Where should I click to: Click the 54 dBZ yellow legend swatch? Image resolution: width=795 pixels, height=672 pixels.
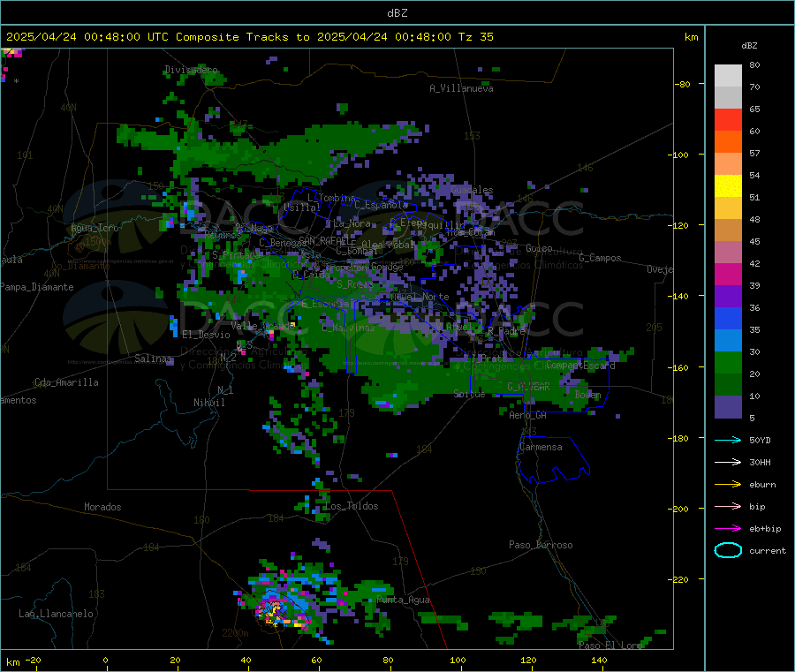(x=728, y=186)
